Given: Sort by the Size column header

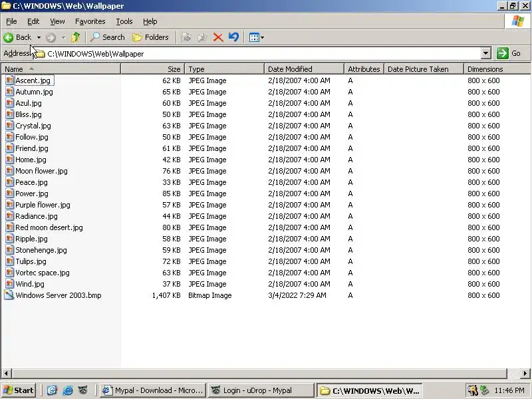Looking at the screenshot, I should [153, 69].
